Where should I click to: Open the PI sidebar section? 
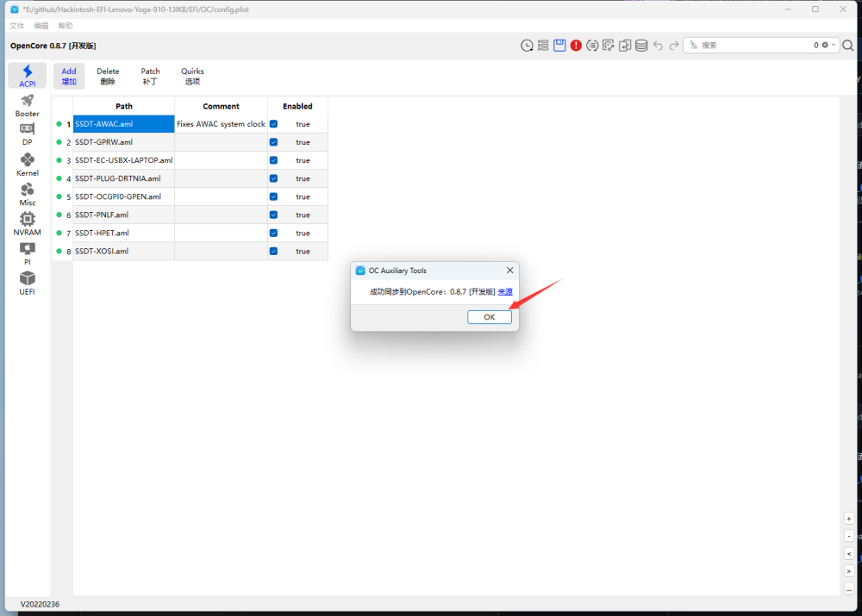[28, 254]
